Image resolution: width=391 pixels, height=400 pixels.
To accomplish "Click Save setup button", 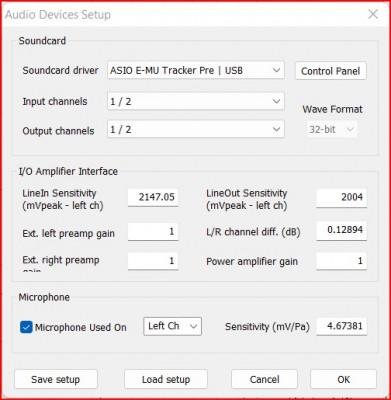I will [56, 379].
